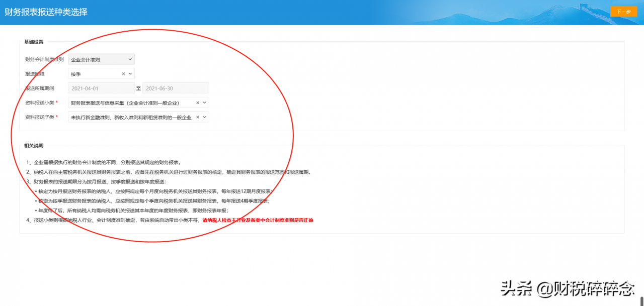Click the 下一步 button
The height and width of the screenshot is (306, 644).
[624, 11]
